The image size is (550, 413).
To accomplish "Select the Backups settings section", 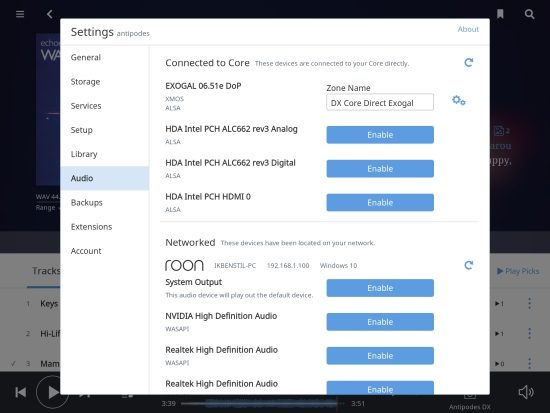I will tap(105, 202).
